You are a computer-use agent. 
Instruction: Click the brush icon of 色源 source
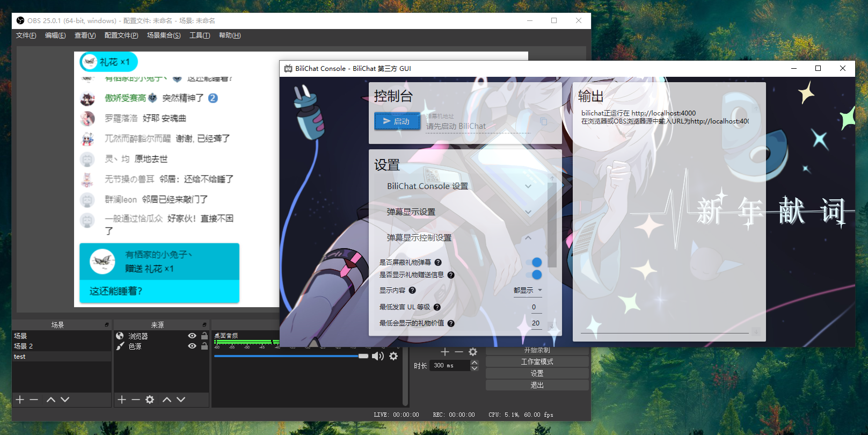(x=120, y=346)
